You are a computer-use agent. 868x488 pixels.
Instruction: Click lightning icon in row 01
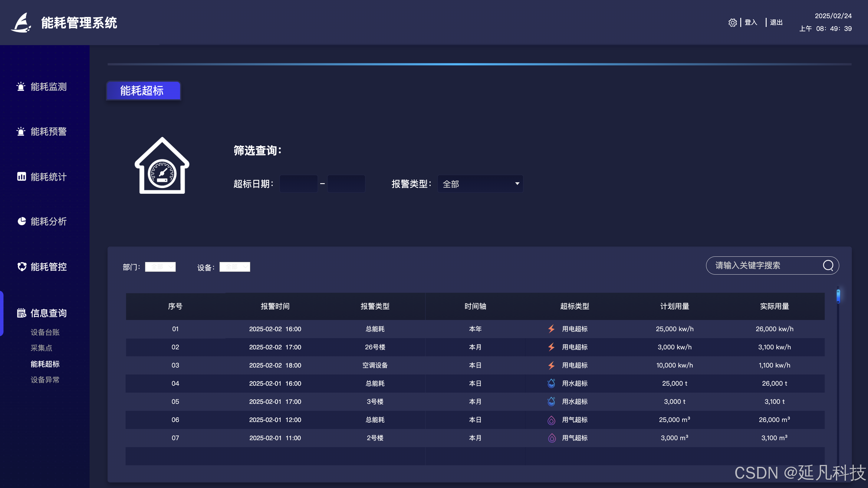[x=551, y=329]
